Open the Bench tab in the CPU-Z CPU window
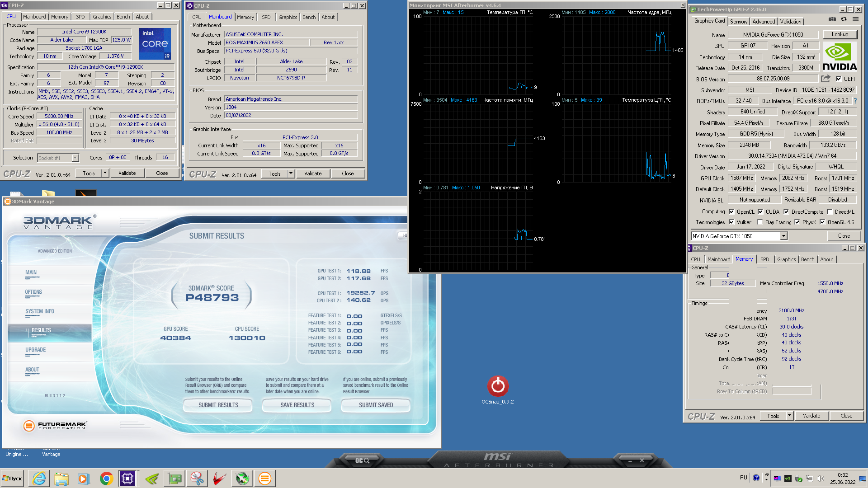Image resolution: width=868 pixels, height=488 pixels. click(123, 17)
